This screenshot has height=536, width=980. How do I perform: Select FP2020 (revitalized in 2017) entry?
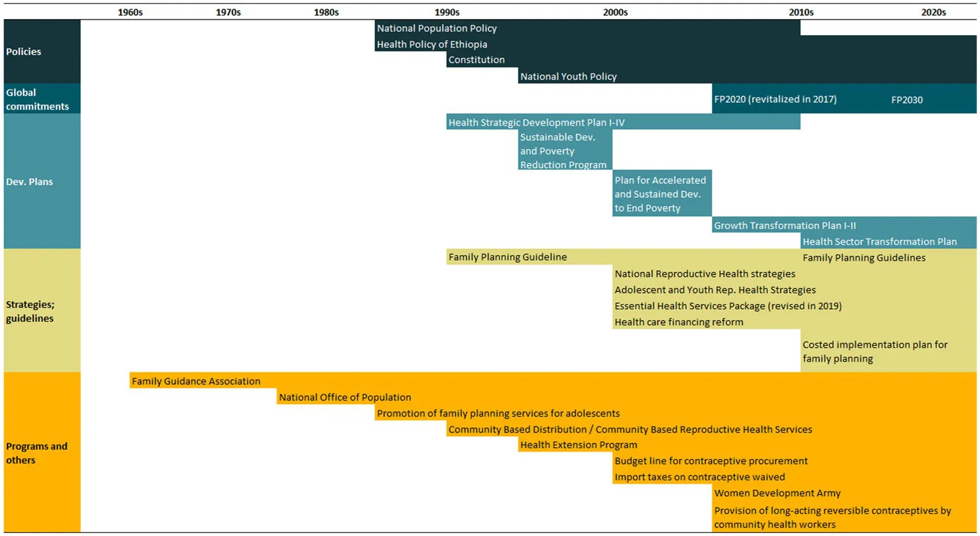click(x=775, y=100)
